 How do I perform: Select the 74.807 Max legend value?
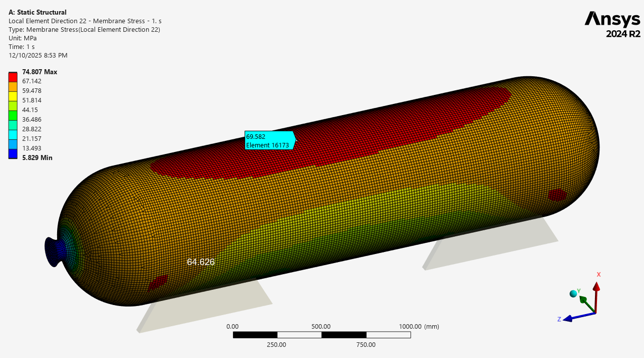tap(39, 72)
